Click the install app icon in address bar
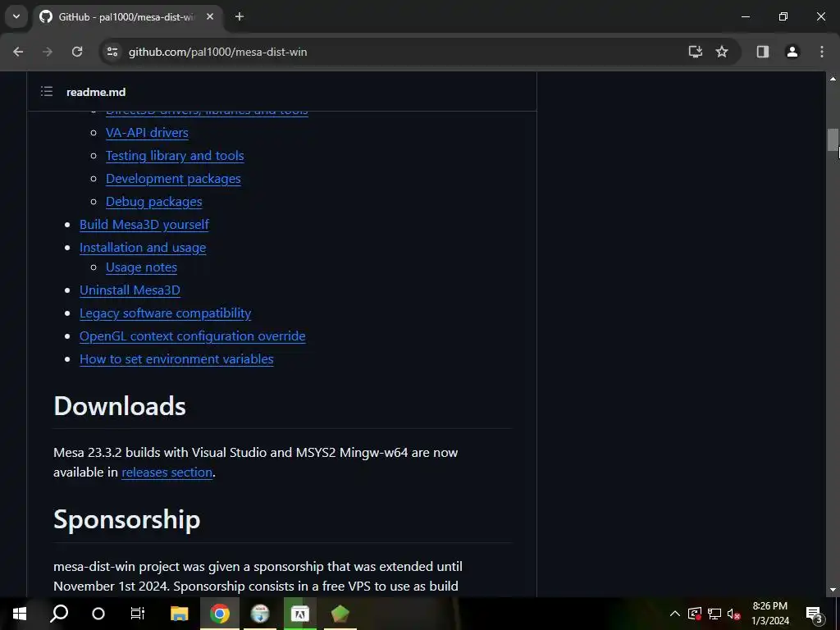The height and width of the screenshot is (630, 840). 696,52
